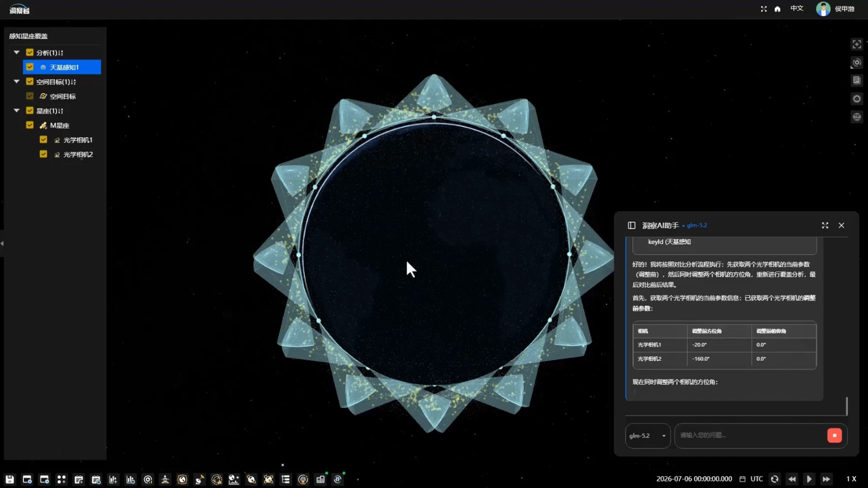Screen dimensions: 868x488
Task: Switch language via 中文 menu
Action: [796, 9]
